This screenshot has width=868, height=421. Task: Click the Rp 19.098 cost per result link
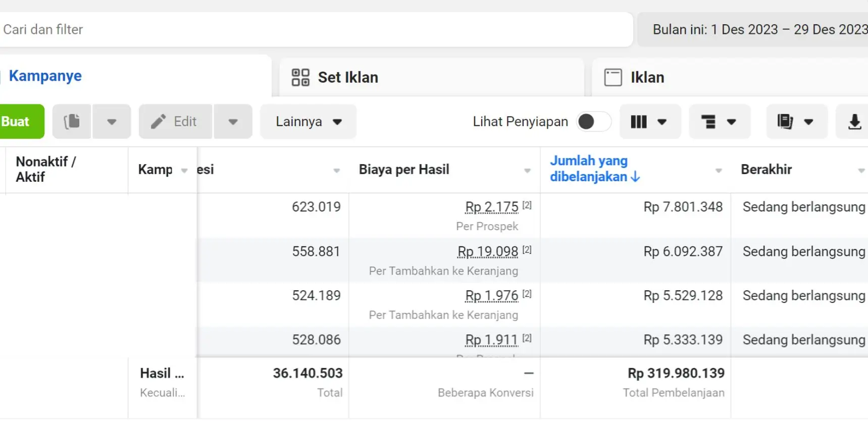tap(488, 251)
